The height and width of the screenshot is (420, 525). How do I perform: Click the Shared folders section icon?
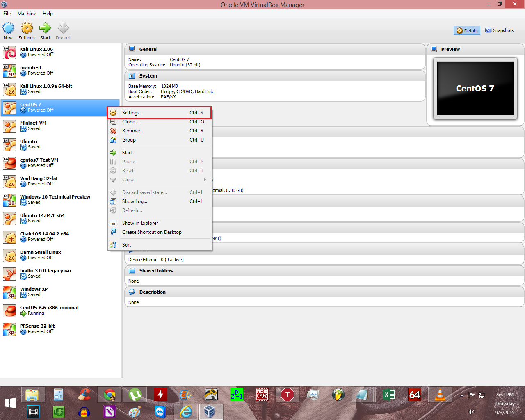tap(132, 271)
